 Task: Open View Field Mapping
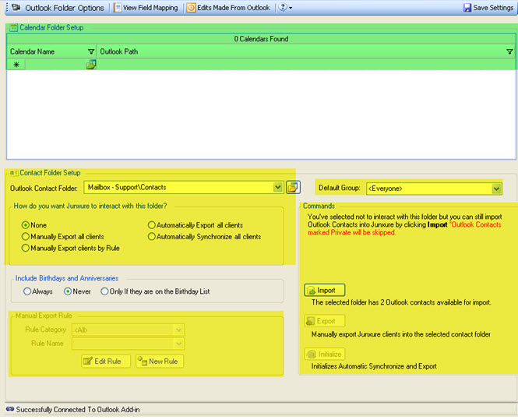(x=146, y=8)
